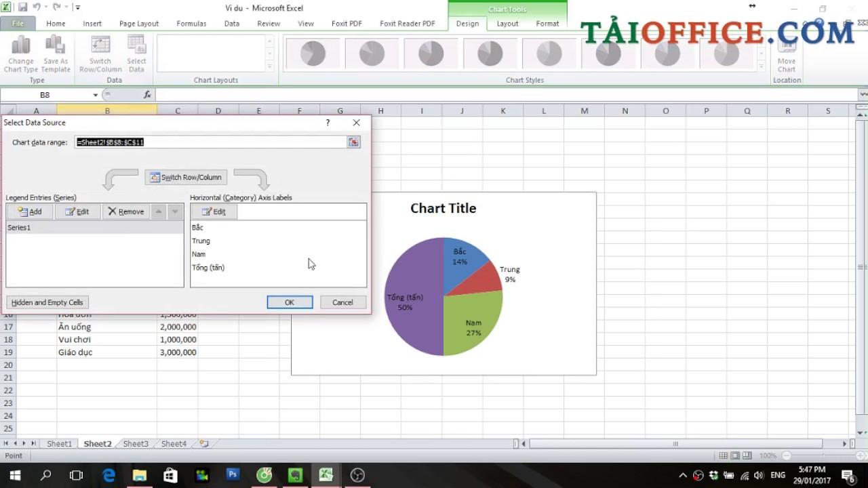The width and height of the screenshot is (868, 488).
Task: Launch Microsoft Edge from the taskbar
Action: (x=108, y=475)
